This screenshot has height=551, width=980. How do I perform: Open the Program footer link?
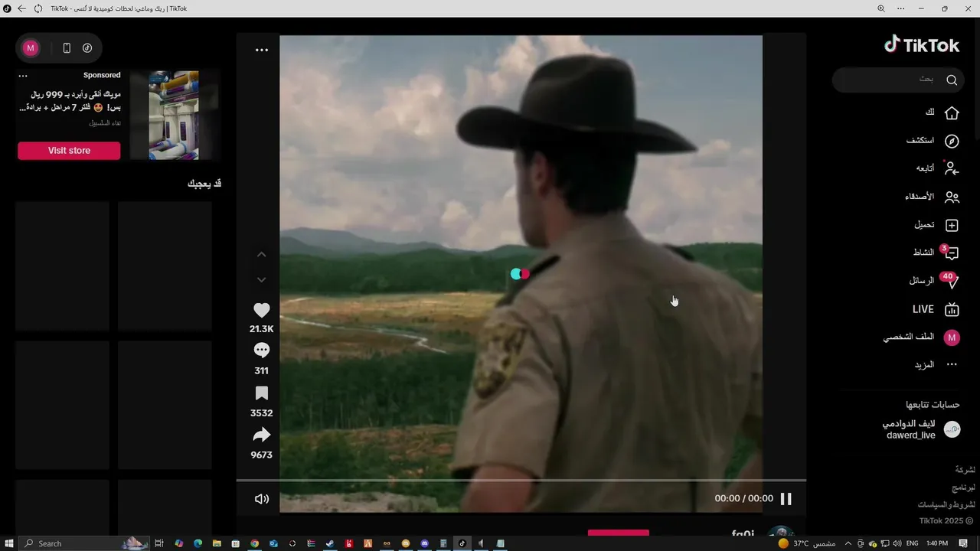(963, 487)
